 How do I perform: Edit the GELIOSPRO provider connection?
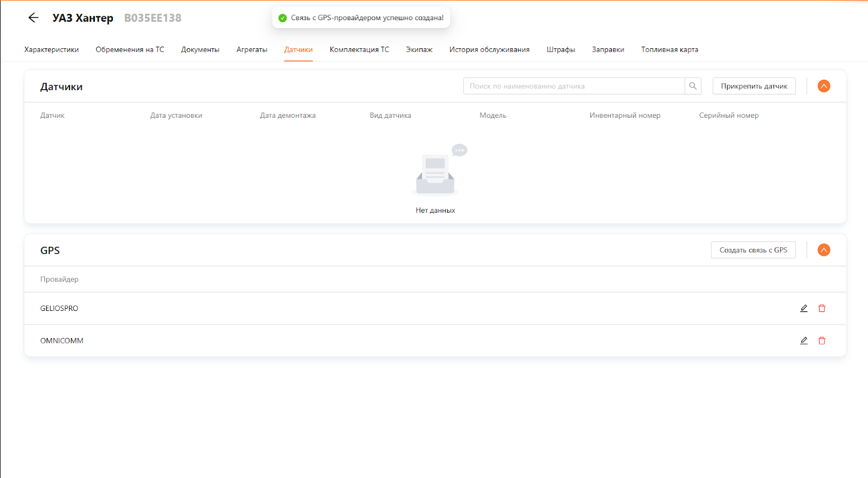[803, 308]
